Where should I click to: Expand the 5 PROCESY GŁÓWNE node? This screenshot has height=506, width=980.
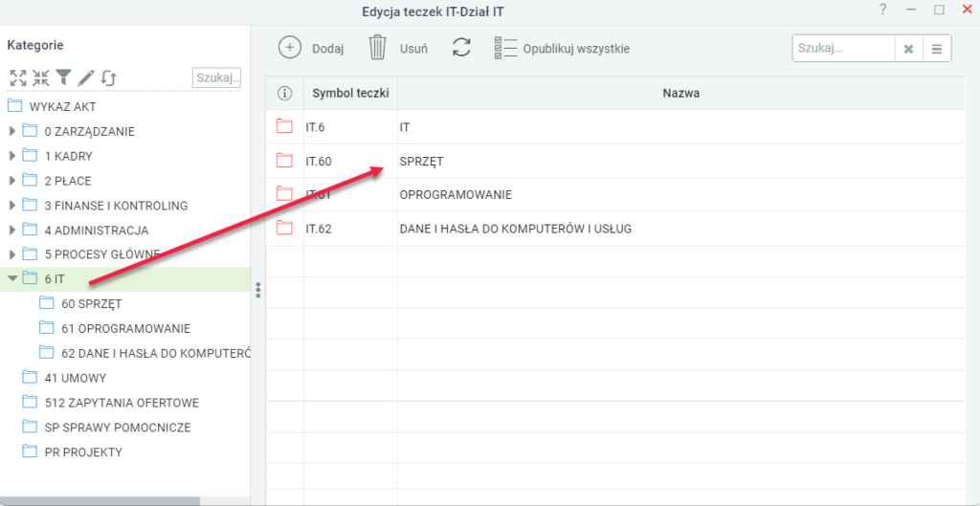[x=11, y=254]
